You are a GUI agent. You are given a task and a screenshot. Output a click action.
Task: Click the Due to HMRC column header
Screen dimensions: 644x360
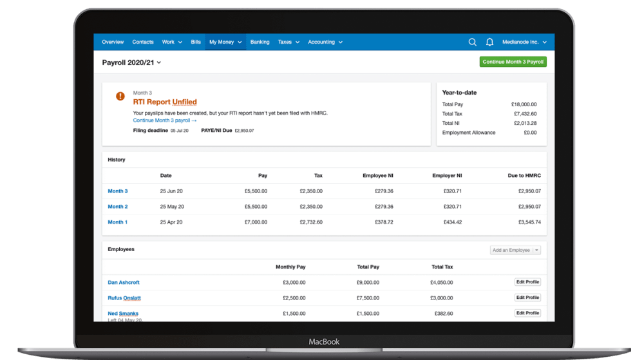(x=524, y=175)
